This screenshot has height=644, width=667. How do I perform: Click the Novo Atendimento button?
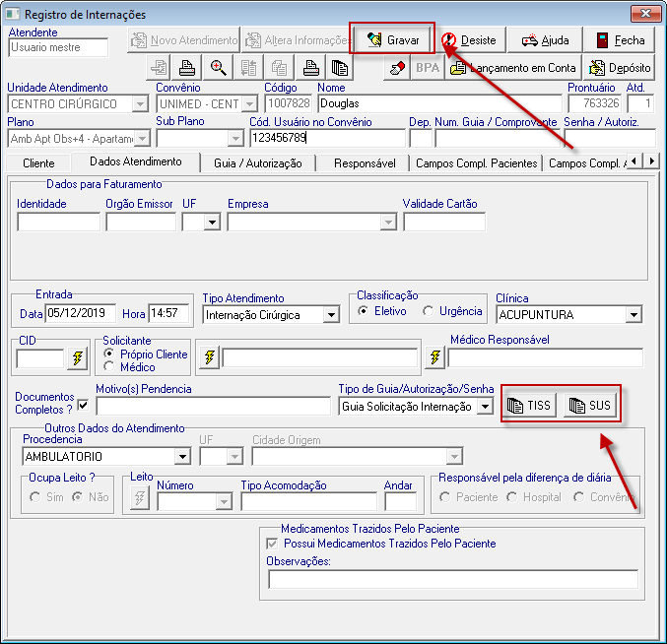tap(184, 40)
